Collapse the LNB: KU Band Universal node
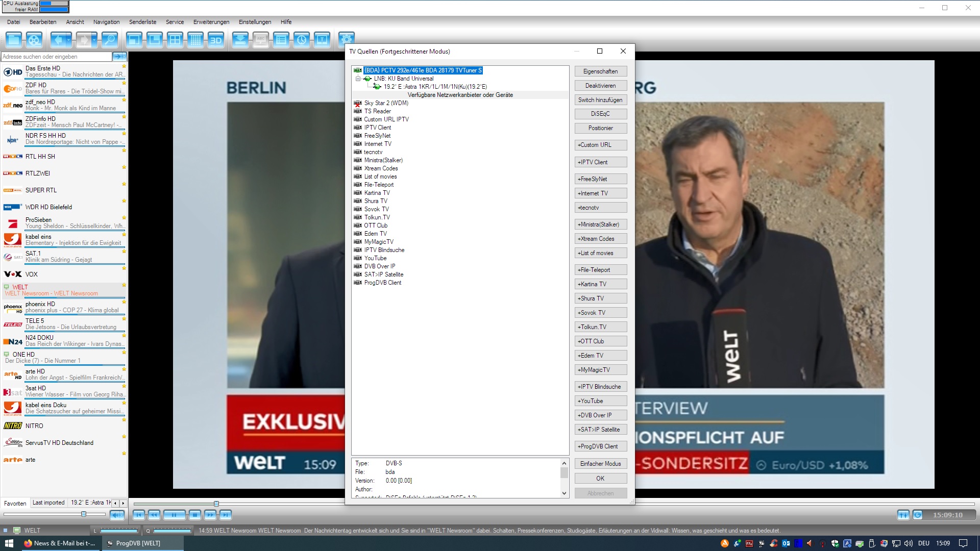The image size is (980, 551). click(358, 79)
